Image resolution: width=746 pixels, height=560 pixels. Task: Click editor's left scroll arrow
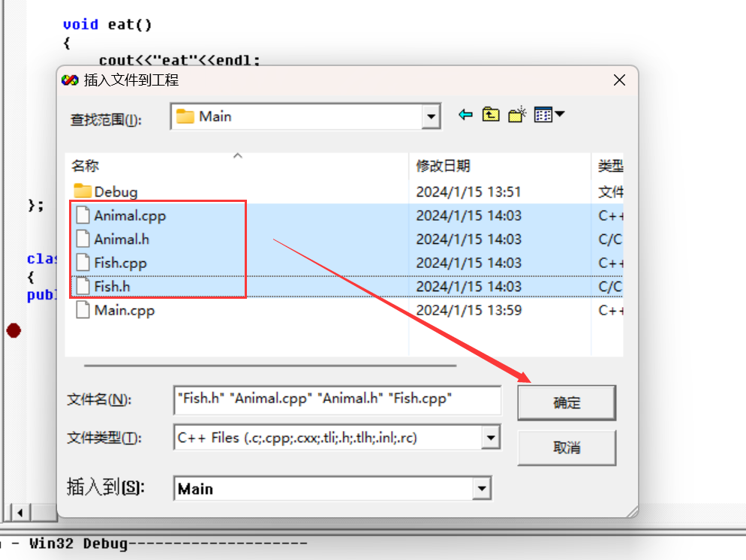[20, 513]
